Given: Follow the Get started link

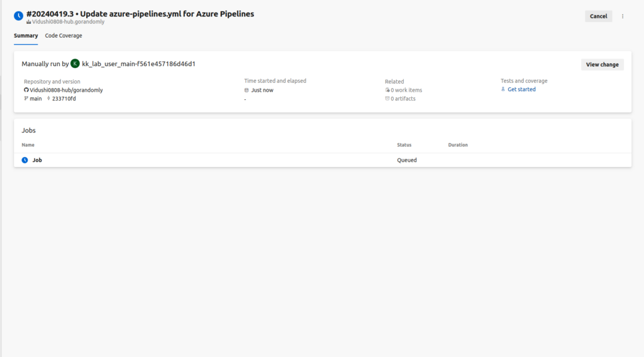Looking at the screenshot, I should click(x=521, y=89).
